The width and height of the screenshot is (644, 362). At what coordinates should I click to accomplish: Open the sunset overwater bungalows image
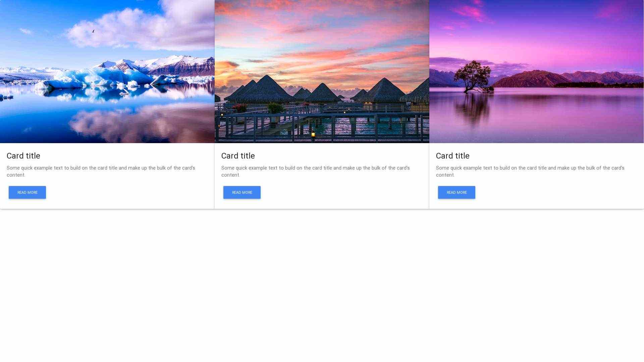pyautogui.click(x=322, y=71)
